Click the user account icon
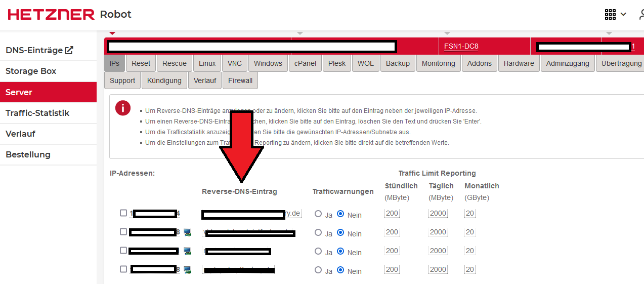 [640, 14]
